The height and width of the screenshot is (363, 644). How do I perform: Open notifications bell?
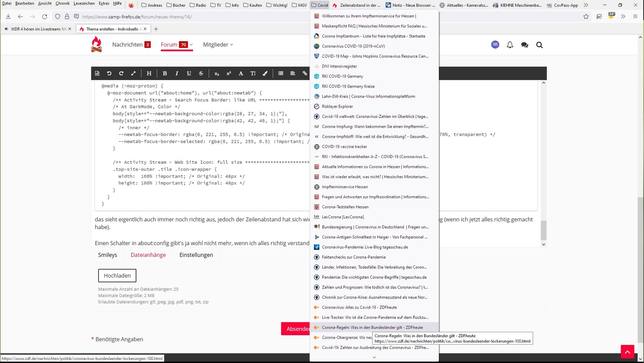click(x=510, y=45)
